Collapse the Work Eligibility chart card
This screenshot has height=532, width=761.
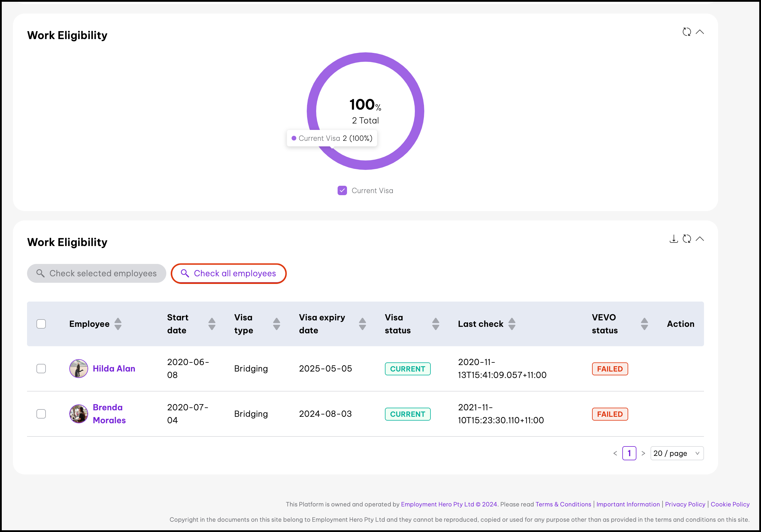tap(700, 32)
